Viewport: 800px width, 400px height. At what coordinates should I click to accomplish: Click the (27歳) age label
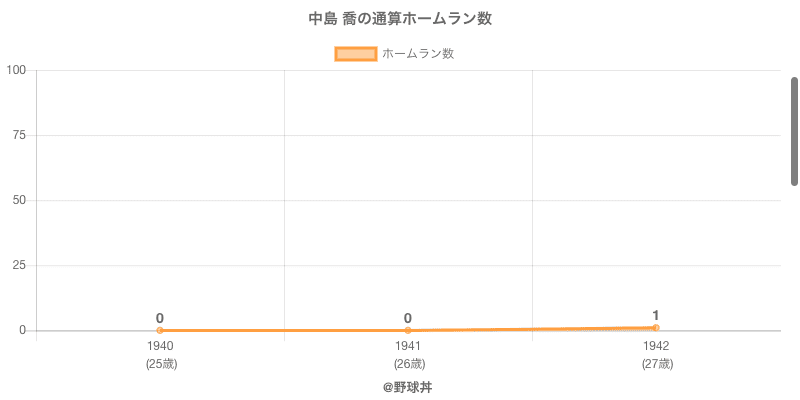[656, 364]
